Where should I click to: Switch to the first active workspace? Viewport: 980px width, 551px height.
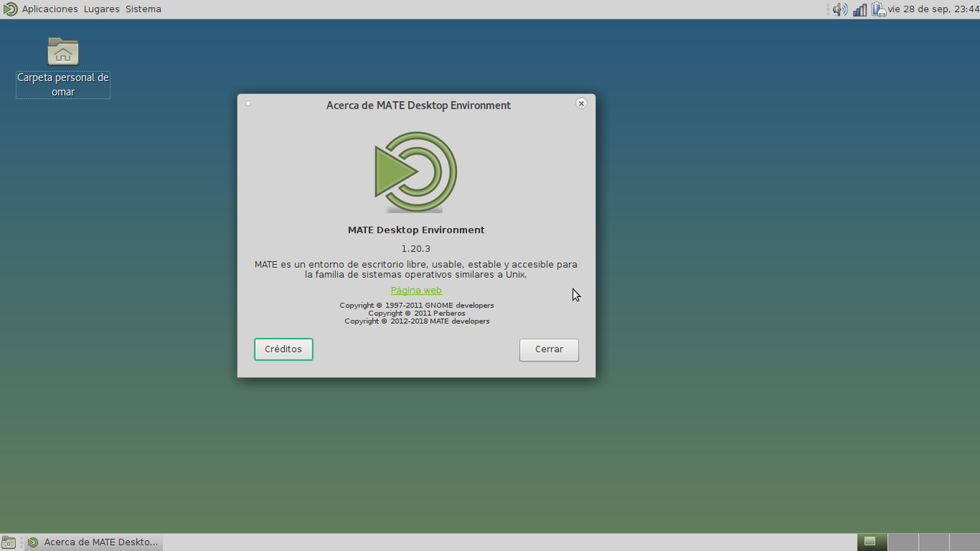(x=872, y=543)
